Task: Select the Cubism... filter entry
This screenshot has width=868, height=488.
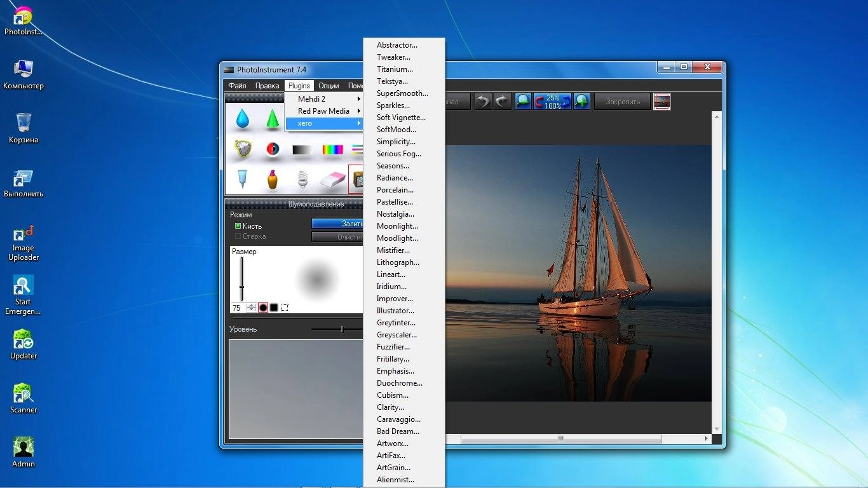Action: (x=404, y=395)
